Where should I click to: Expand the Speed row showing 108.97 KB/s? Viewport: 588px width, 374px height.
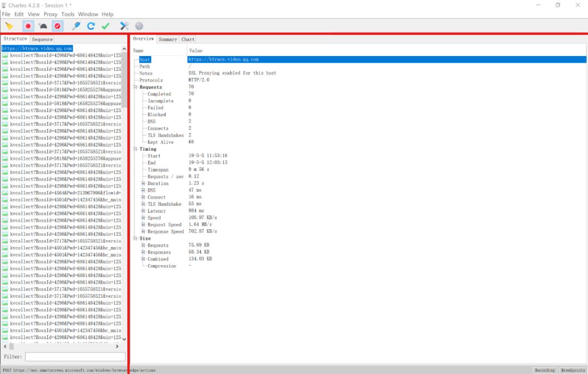point(143,218)
